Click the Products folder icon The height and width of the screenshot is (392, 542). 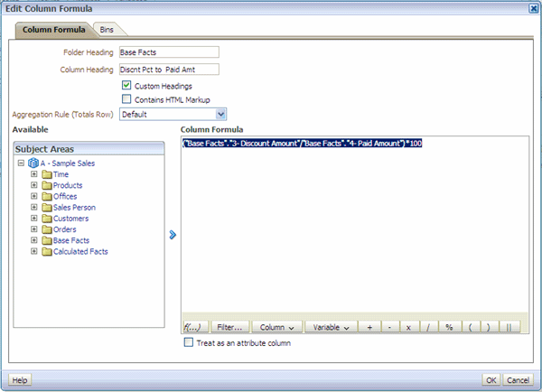(x=47, y=186)
